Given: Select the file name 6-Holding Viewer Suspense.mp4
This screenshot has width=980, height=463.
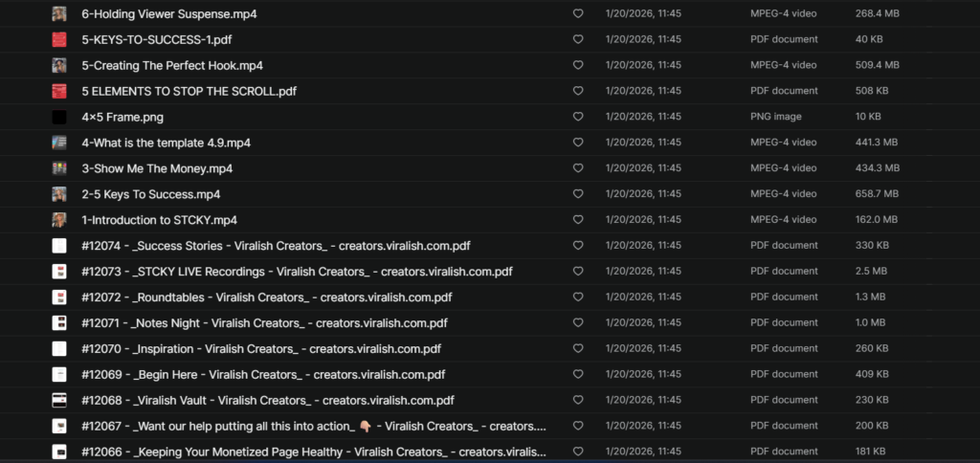Looking at the screenshot, I should [168, 13].
